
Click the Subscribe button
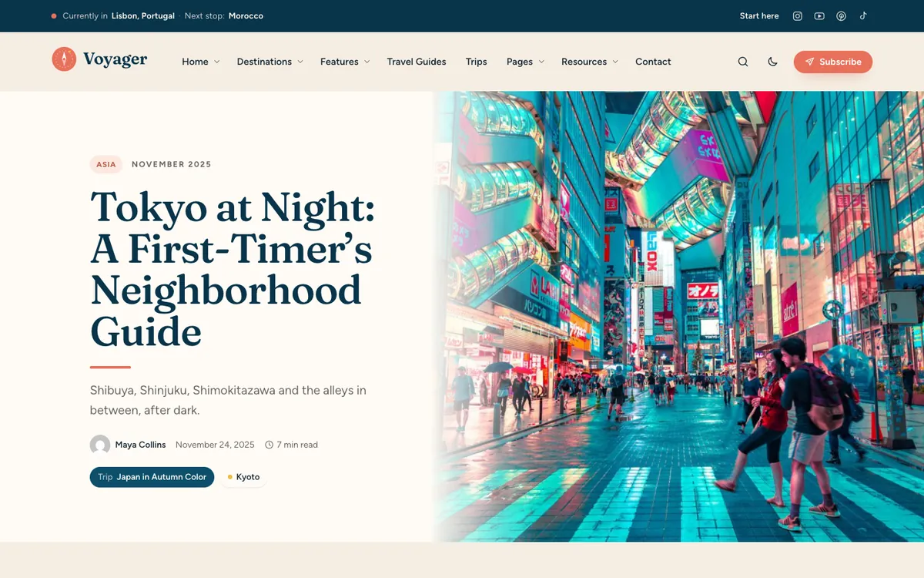pos(833,62)
